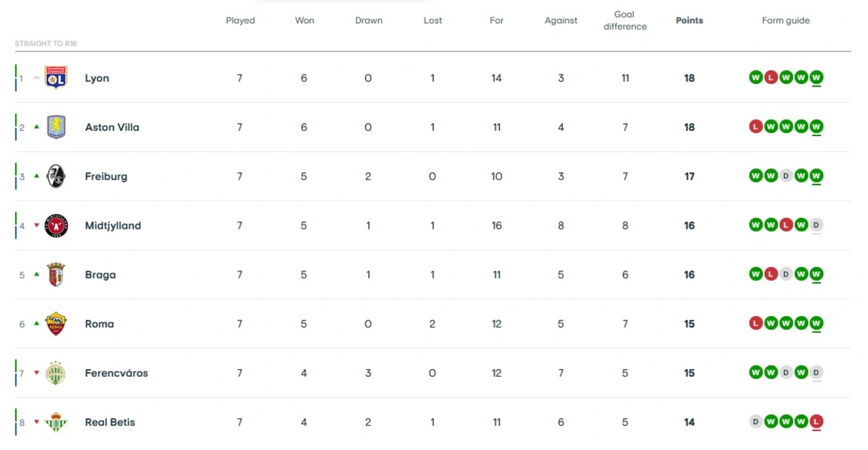Click Real Betis's first draw form badge
The image size is (868, 450).
point(756,422)
